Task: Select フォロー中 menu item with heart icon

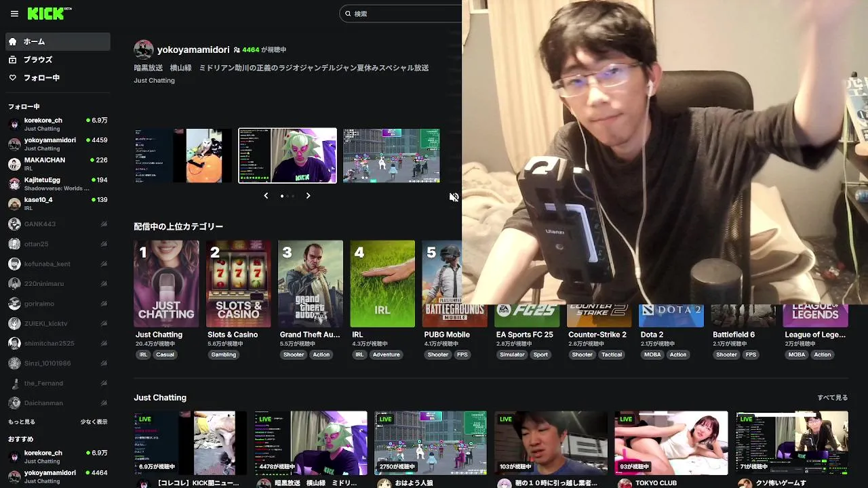Action: pos(57,78)
